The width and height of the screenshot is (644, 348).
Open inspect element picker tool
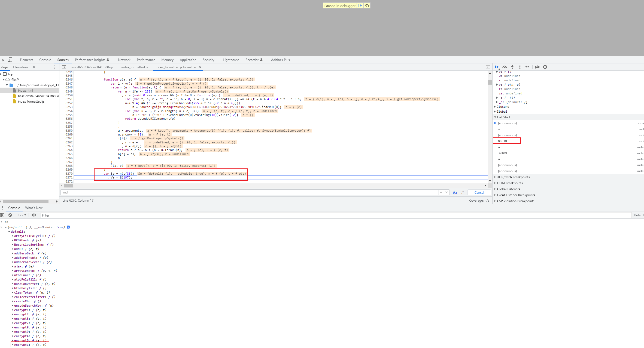3,60
